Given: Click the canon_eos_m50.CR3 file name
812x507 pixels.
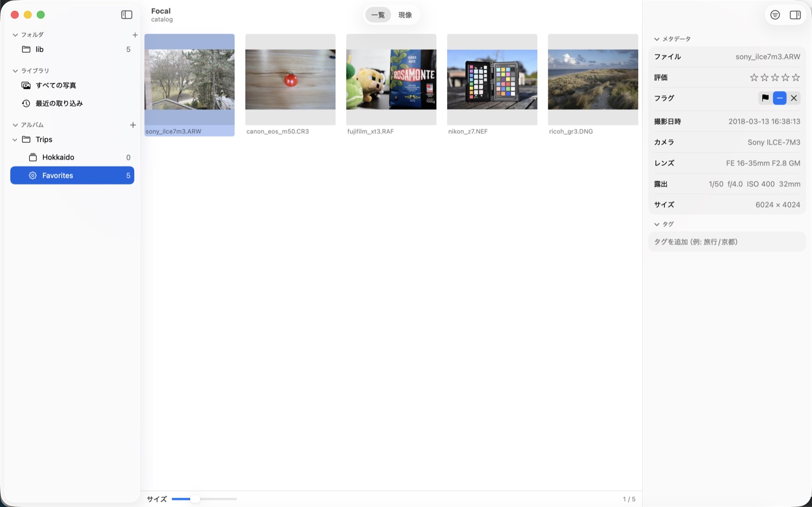Looking at the screenshot, I should 278,131.
